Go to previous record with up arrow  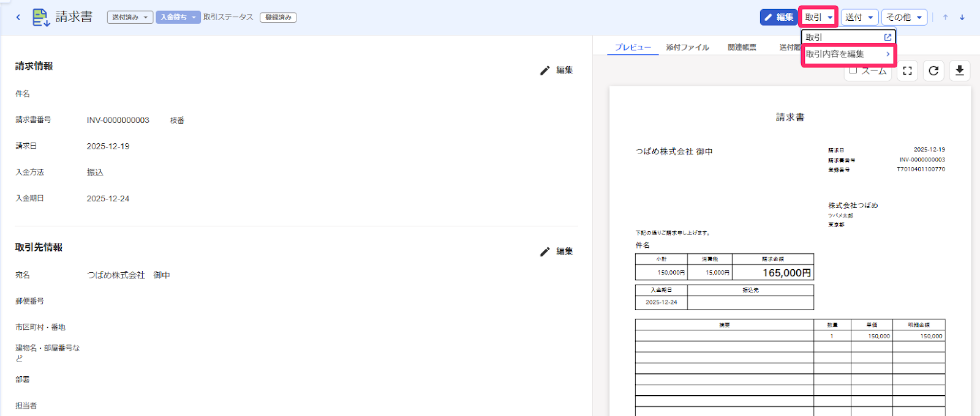click(x=945, y=17)
